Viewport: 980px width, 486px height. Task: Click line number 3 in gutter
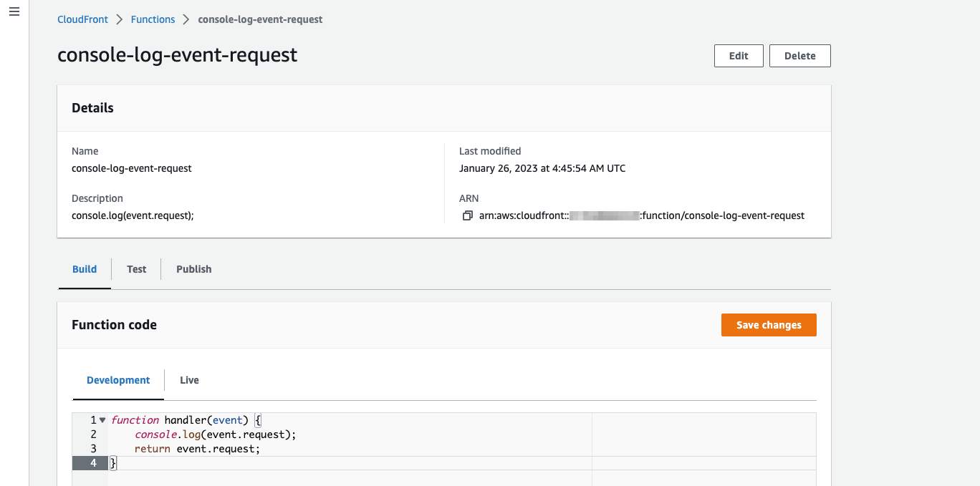click(x=93, y=449)
